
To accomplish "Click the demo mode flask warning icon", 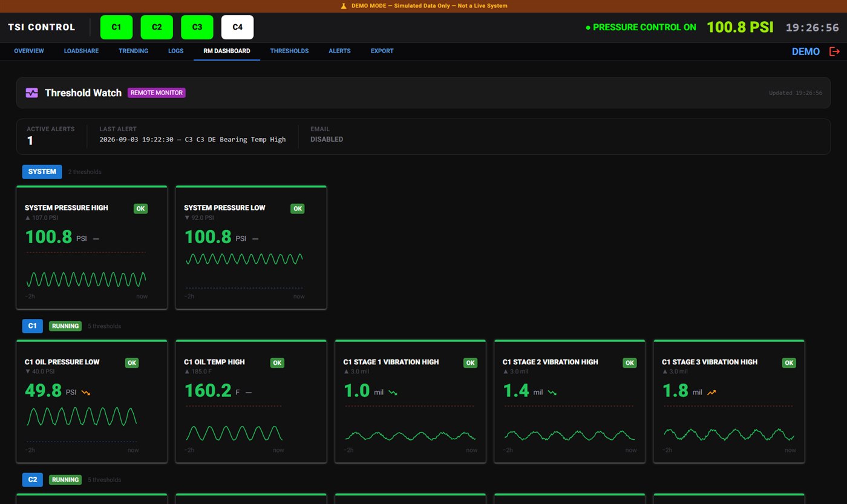I will tap(343, 5).
